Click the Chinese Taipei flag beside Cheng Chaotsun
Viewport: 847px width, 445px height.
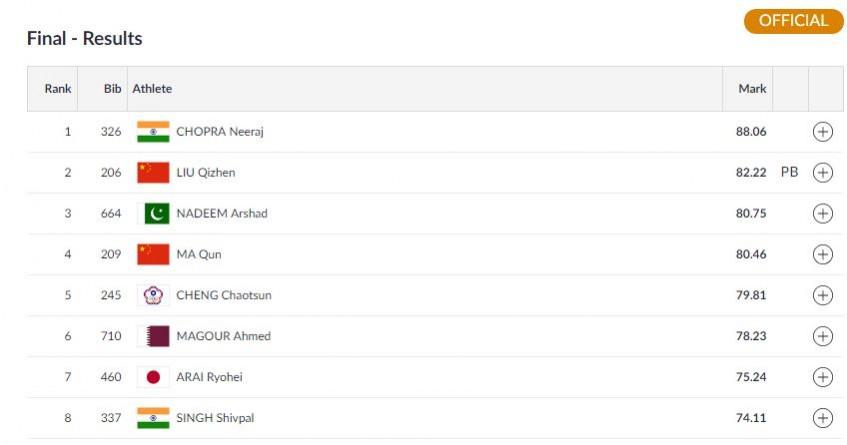(153, 295)
